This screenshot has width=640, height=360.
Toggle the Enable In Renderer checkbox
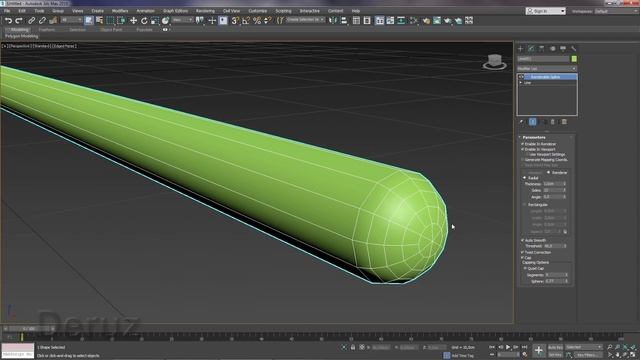522,144
